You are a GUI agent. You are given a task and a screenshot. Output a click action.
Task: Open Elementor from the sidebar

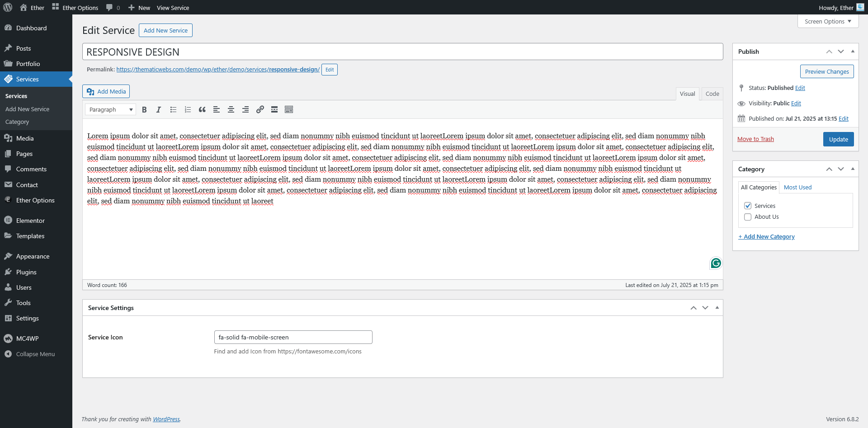point(30,221)
